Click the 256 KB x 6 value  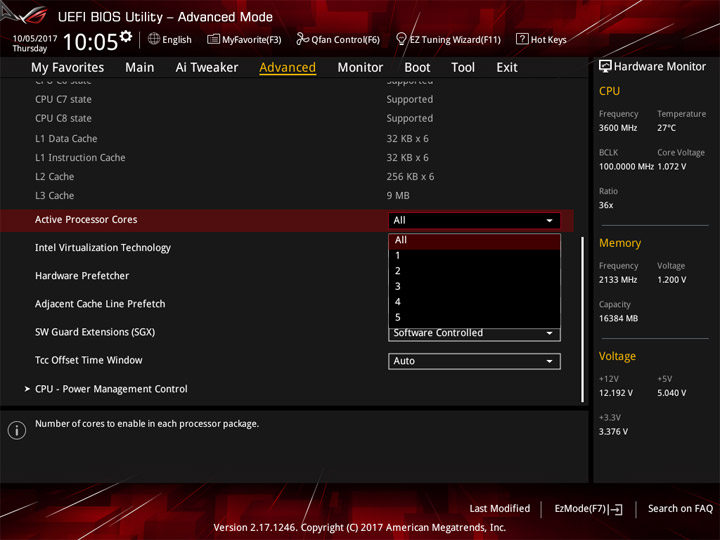pyautogui.click(x=410, y=177)
